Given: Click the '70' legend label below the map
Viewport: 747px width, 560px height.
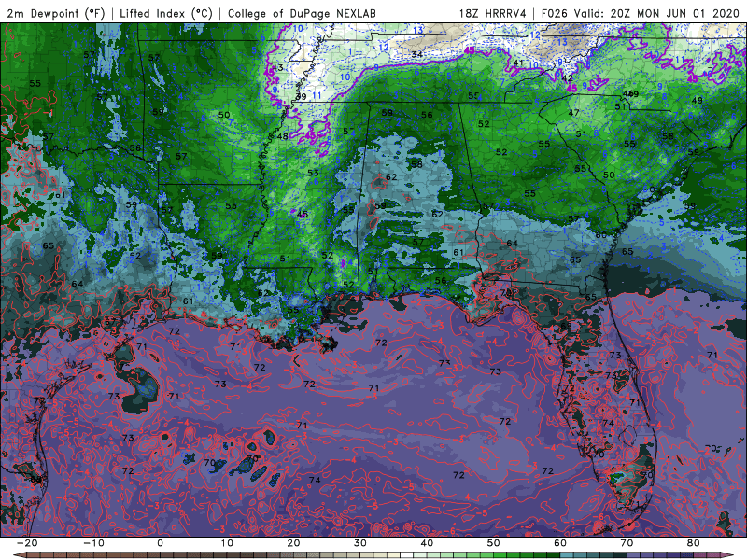Looking at the screenshot, I should pos(627,543).
